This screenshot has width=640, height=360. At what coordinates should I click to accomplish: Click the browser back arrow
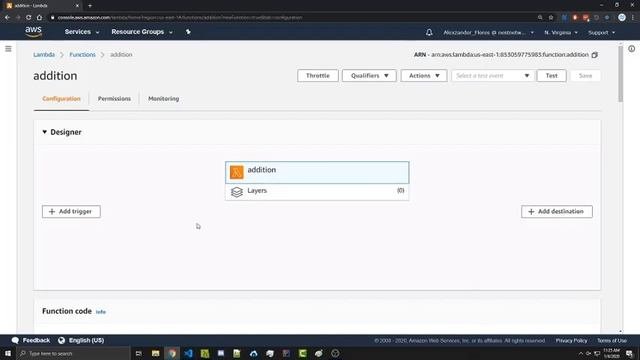pyautogui.click(x=7, y=18)
